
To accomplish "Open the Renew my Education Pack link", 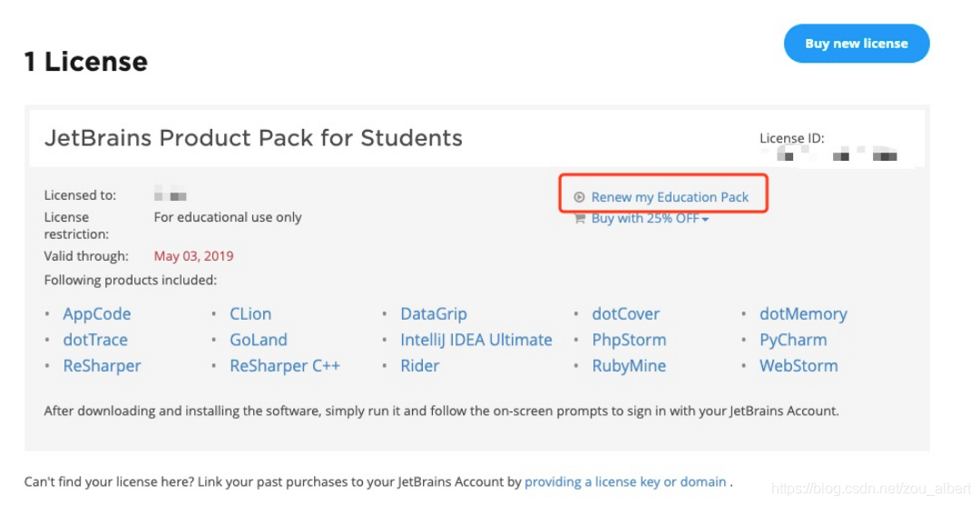I will click(x=670, y=197).
